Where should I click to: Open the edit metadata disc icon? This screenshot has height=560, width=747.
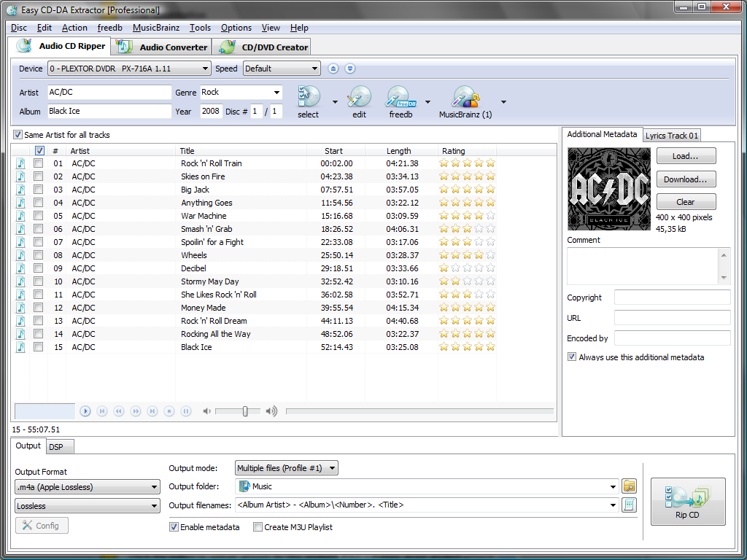(359, 98)
